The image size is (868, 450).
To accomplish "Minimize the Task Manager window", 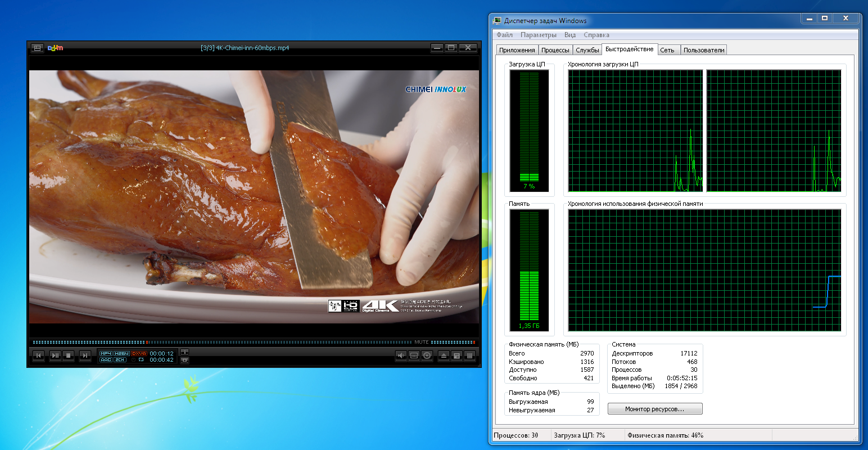I will pos(809,19).
